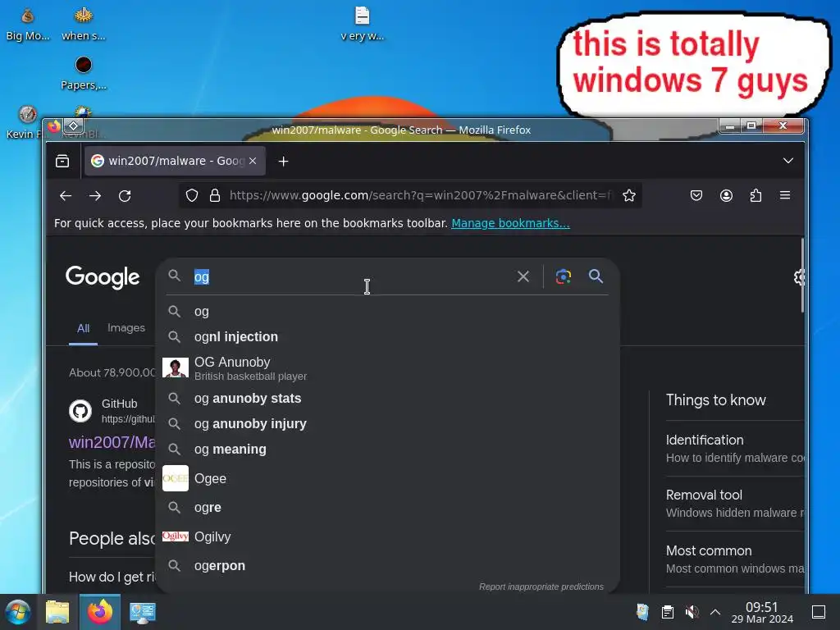This screenshot has width=840, height=630.
Task: Open clipboard tray icon
Action: coord(668,612)
